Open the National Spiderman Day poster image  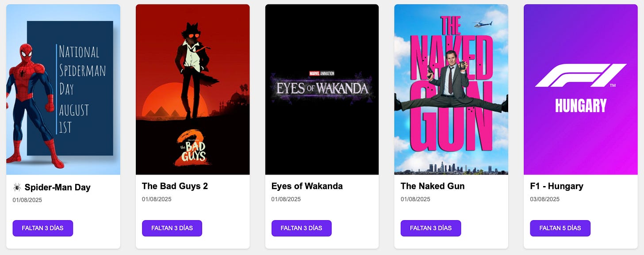coord(63,89)
